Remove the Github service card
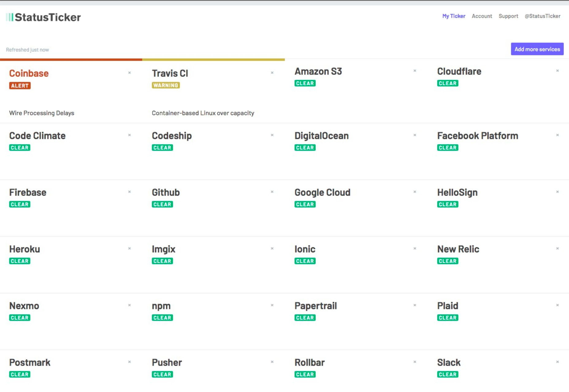Viewport: 569px width, 392px height. [272, 192]
